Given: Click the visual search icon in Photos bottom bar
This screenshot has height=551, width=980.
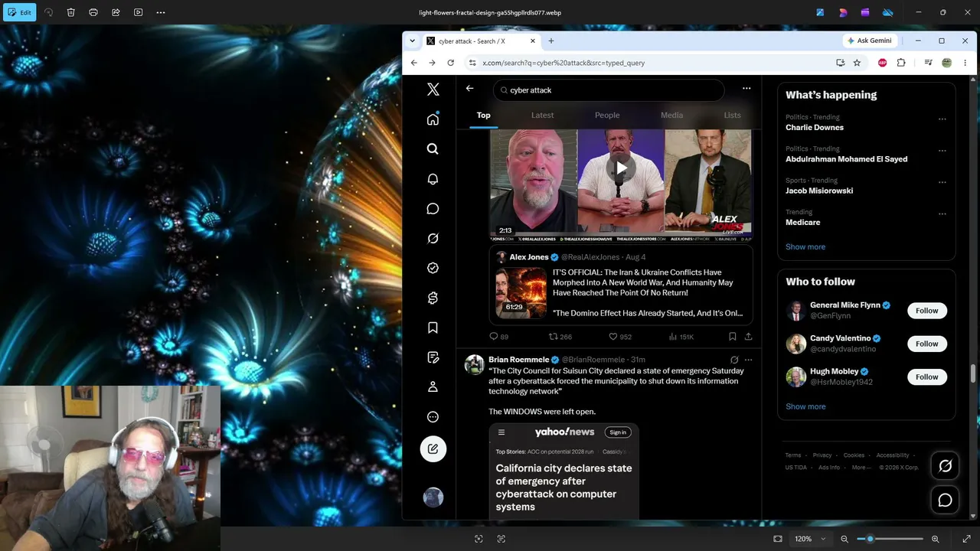Looking at the screenshot, I should (x=479, y=539).
